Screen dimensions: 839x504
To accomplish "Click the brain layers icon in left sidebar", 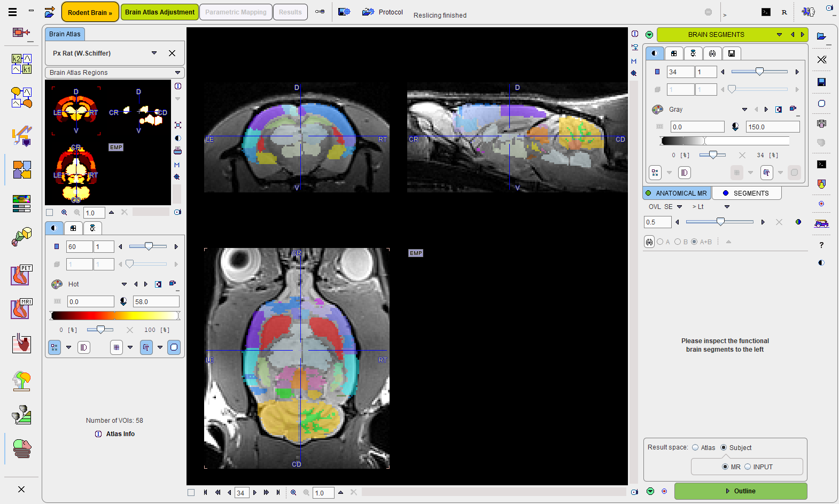I will 22,448.
